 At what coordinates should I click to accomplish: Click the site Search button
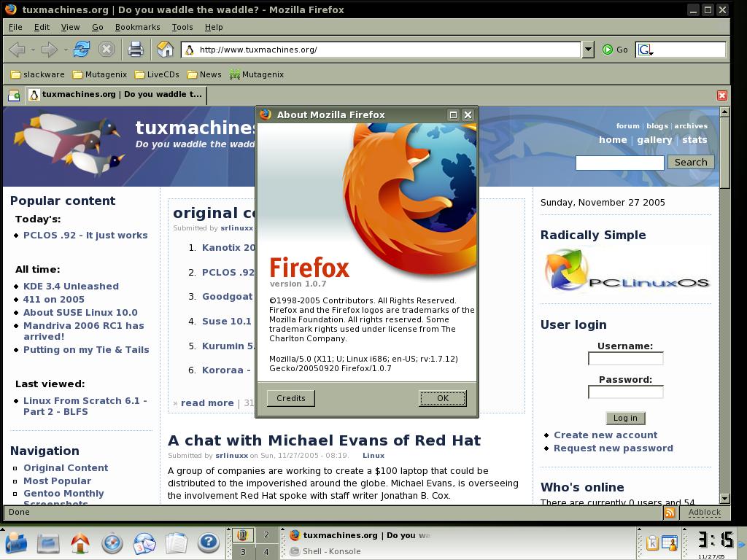click(691, 162)
